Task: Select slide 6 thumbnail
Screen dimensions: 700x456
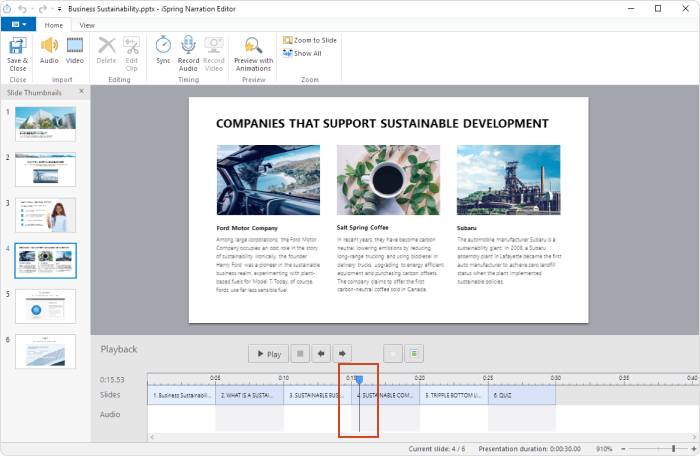Action: coord(46,351)
